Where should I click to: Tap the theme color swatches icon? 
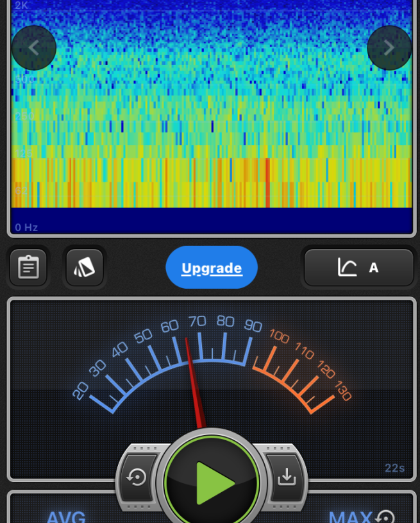(84, 267)
